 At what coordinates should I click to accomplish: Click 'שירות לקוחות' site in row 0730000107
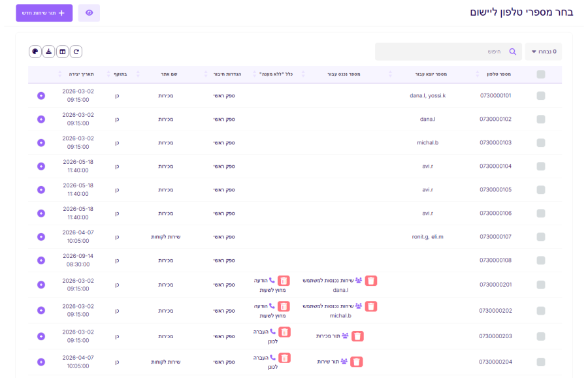click(166, 237)
